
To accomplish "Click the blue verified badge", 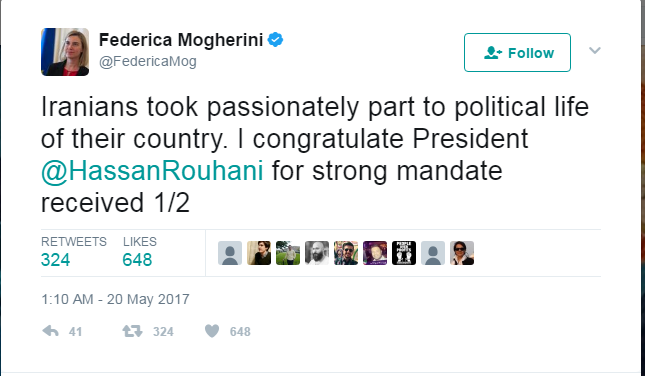I will [x=275, y=40].
